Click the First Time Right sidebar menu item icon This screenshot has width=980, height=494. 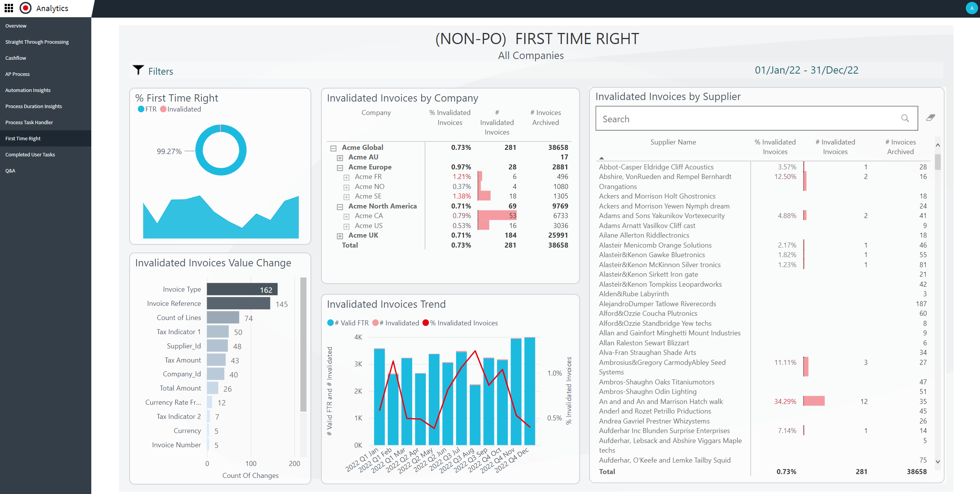tap(23, 138)
